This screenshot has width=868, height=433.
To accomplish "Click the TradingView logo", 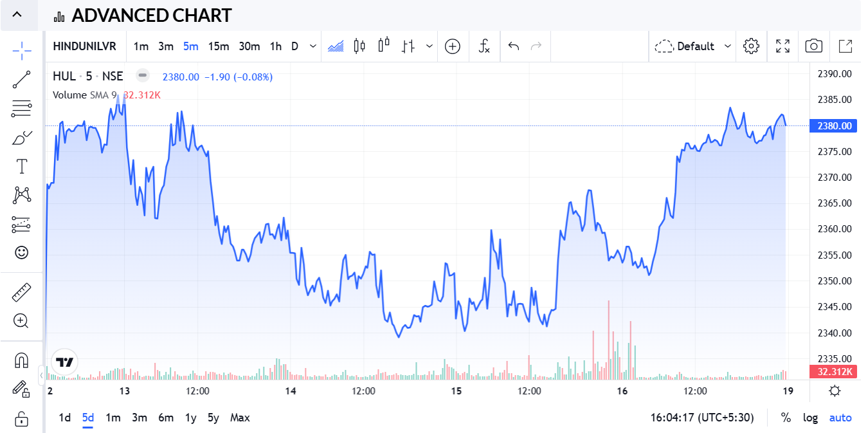I will (64, 362).
